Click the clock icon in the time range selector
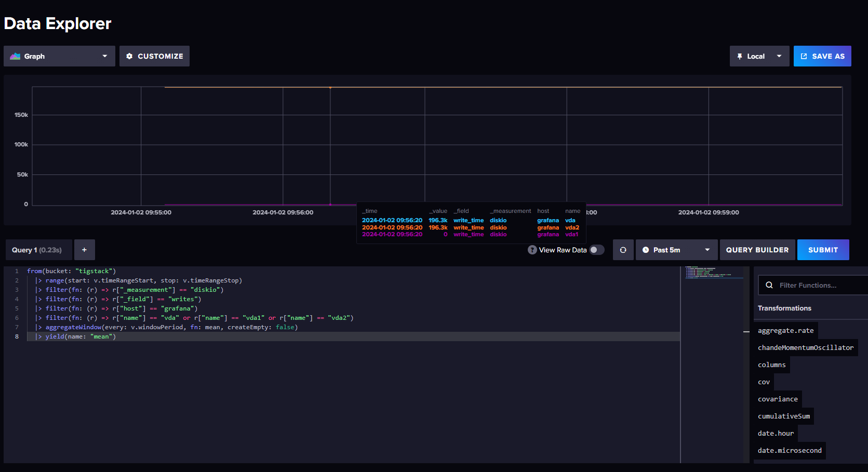The image size is (868, 472). pos(644,250)
